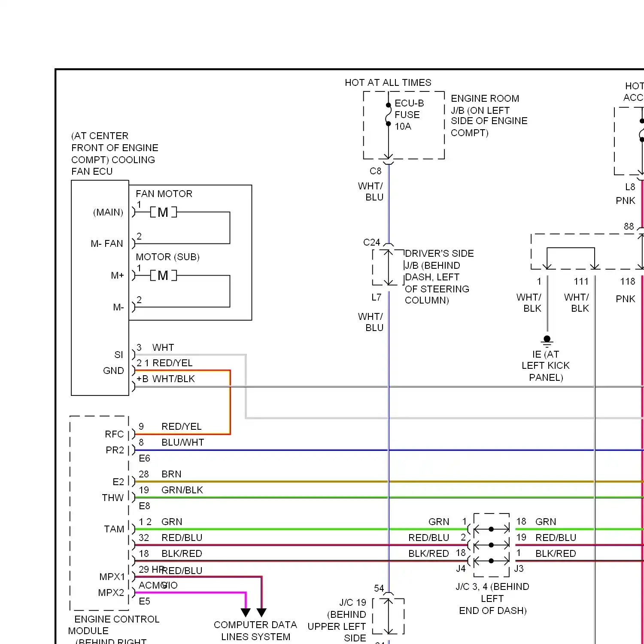This screenshot has width=644, height=644.
Task: Click the dark red arrowhead above Computer Data Lines
Action: click(x=261, y=612)
